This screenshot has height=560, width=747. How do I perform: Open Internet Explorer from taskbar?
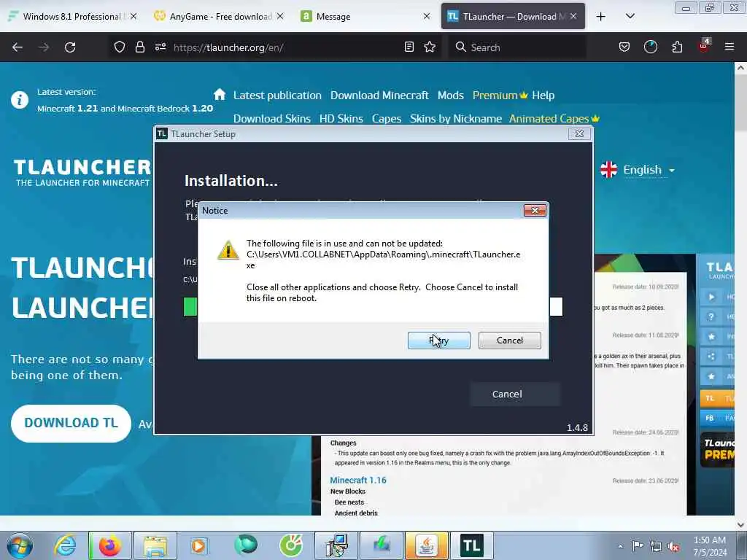(x=64, y=545)
